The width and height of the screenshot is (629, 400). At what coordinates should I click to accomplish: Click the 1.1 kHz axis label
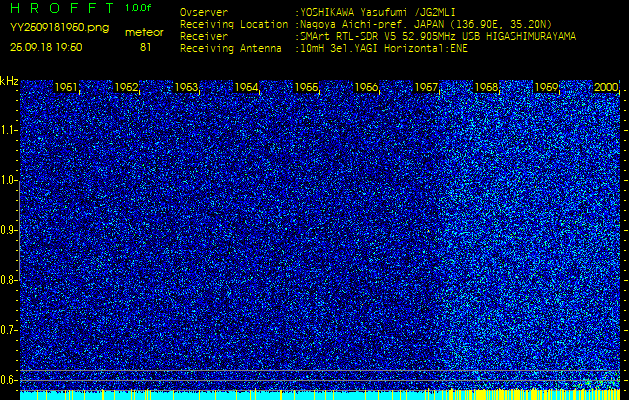point(8,130)
